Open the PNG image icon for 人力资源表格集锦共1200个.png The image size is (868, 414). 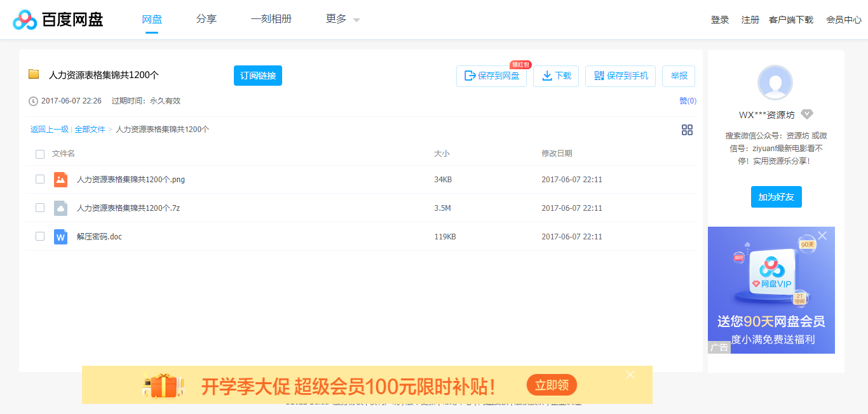[x=60, y=180]
